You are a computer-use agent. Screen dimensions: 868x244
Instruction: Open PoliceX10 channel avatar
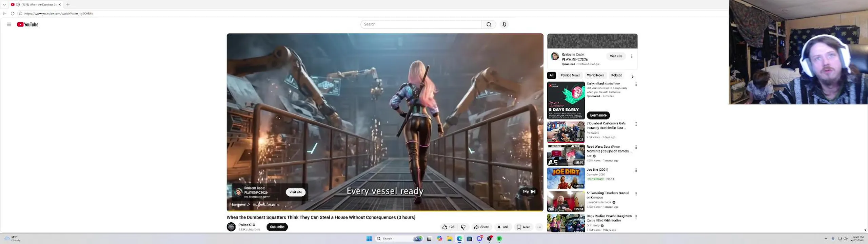(x=231, y=227)
